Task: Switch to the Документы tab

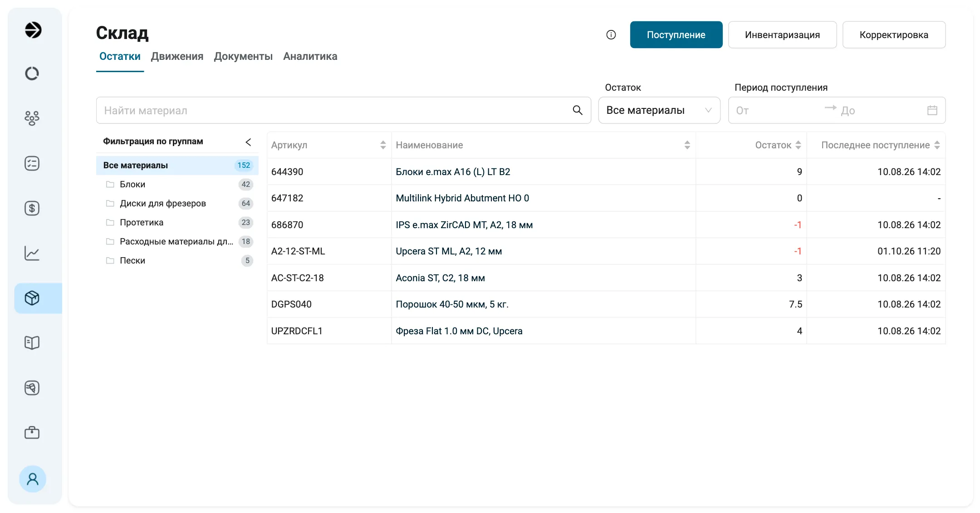Action: [x=243, y=57]
